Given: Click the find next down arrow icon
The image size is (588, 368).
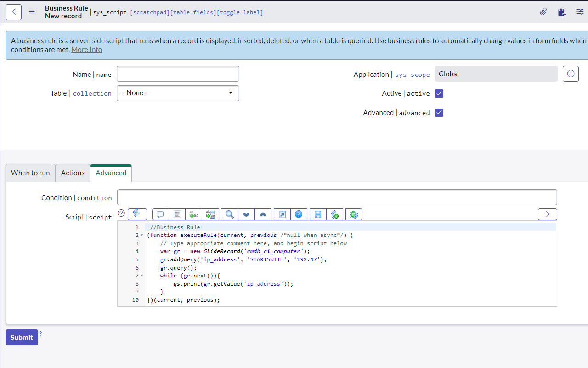Looking at the screenshot, I should [246, 214].
